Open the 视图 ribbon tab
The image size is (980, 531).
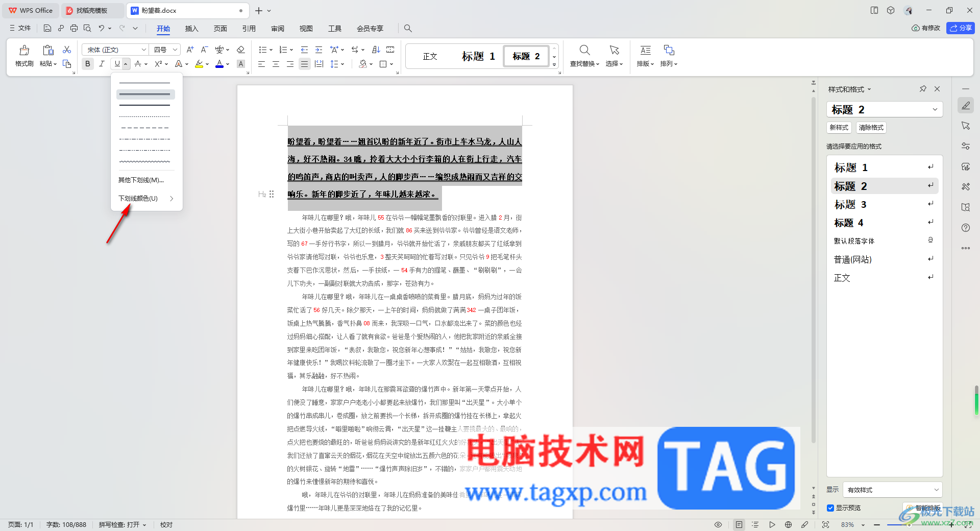click(x=306, y=29)
